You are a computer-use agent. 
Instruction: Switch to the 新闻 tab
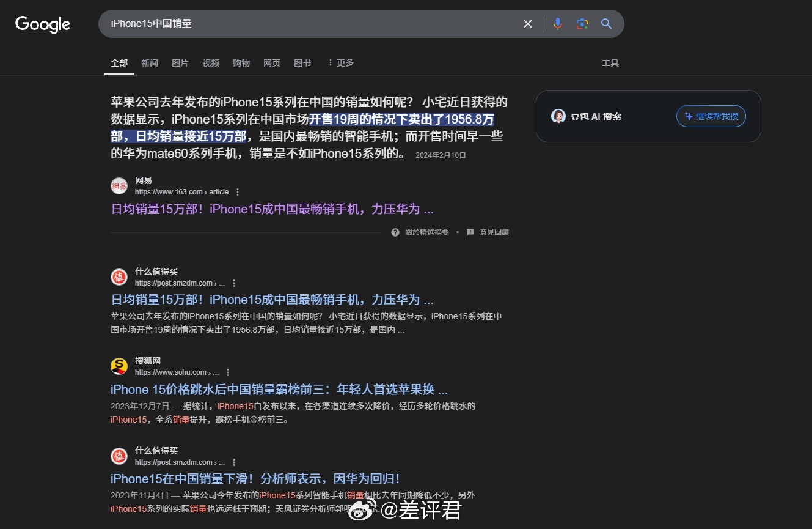click(x=150, y=63)
